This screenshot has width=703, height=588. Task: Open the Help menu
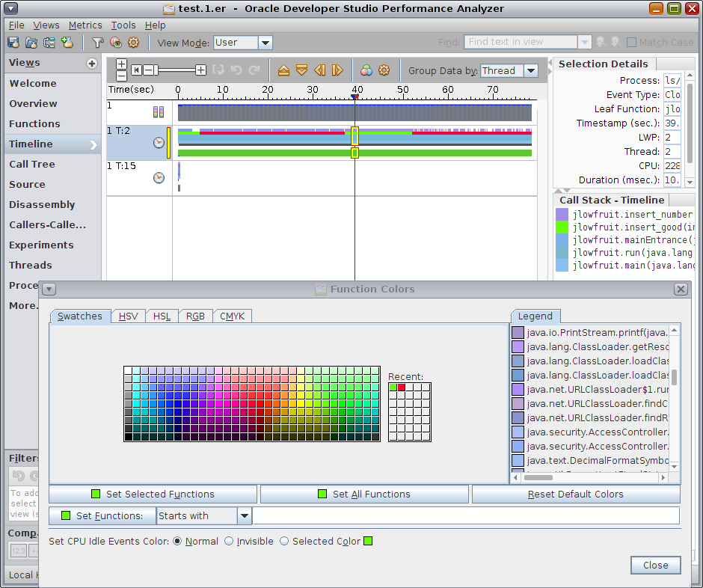pos(155,25)
